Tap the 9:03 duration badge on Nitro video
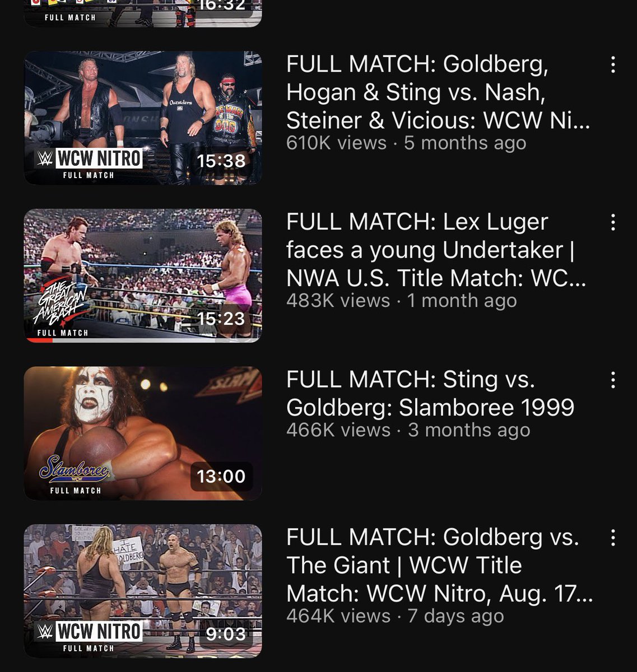This screenshot has height=672, width=637. 226,634
